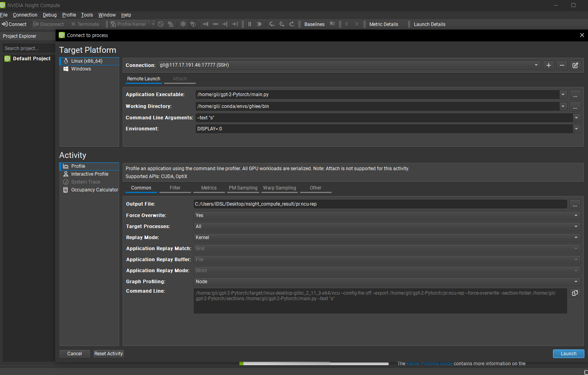The image size is (588, 375).
Task: Open the Tools menu
Action: tap(87, 15)
